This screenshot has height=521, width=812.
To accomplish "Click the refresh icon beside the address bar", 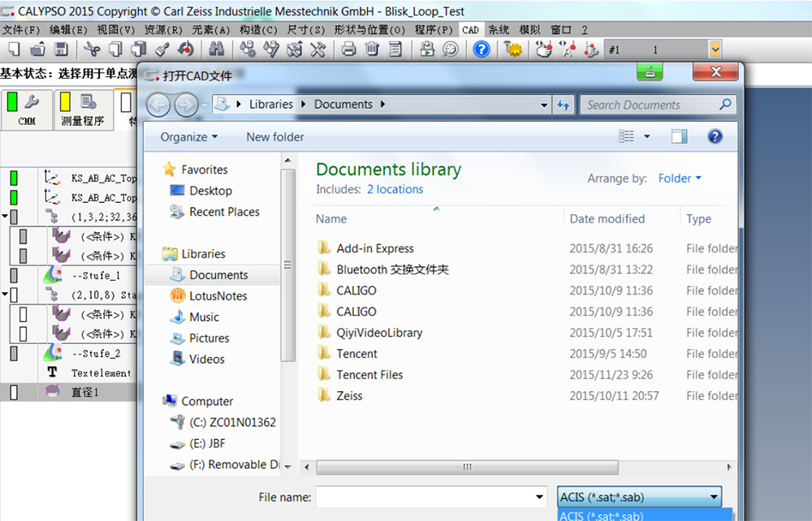I will [564, 105].
